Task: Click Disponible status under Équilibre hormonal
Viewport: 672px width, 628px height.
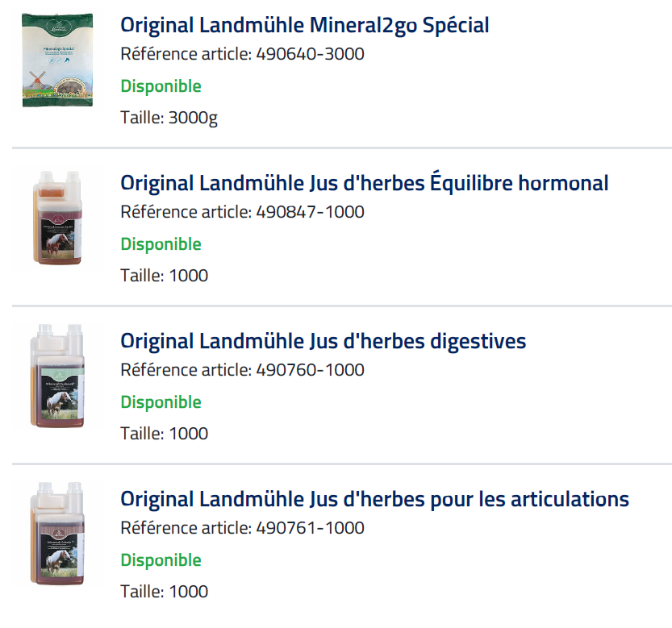Action: click(x=161, y=244)
